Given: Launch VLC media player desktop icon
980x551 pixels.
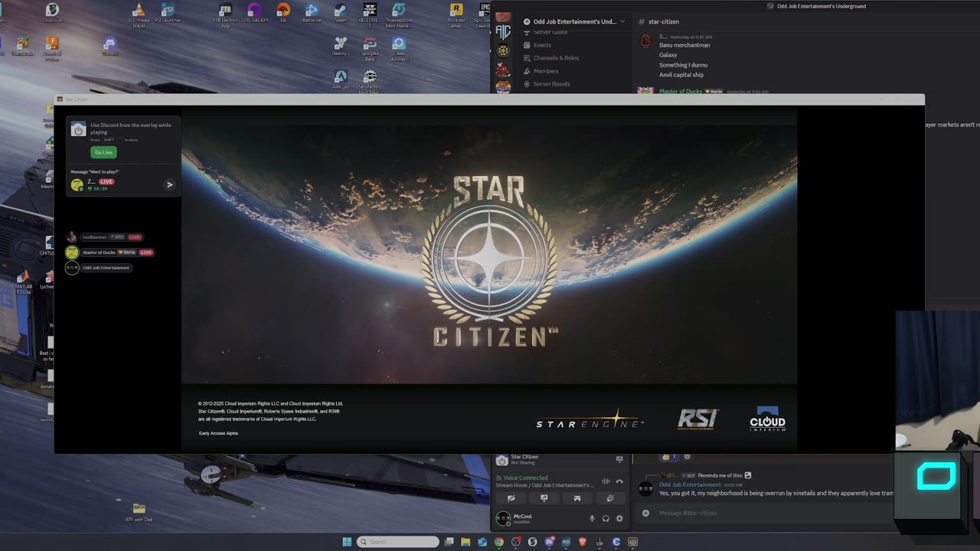Looking at the screenshot, I should (x=139, y=15).
